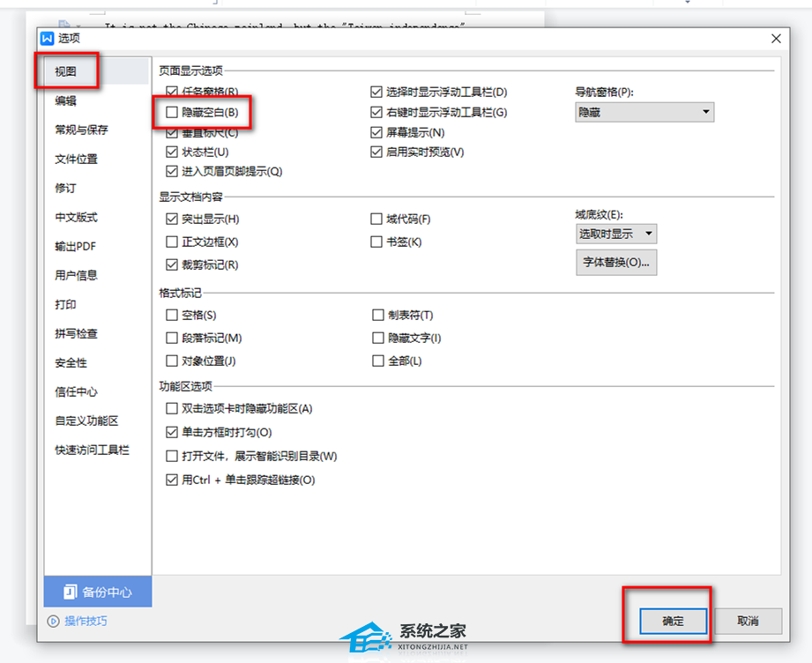Open the 用户信息 section
Viewport: 812px width, 663px height.
(76, 275)
